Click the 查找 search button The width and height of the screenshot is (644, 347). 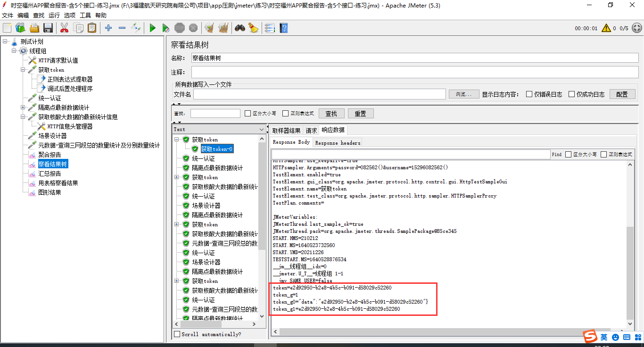click(x=331, y=114)
